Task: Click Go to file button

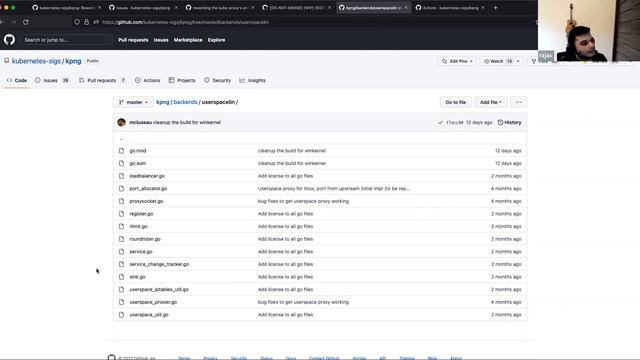Action: 456,102
